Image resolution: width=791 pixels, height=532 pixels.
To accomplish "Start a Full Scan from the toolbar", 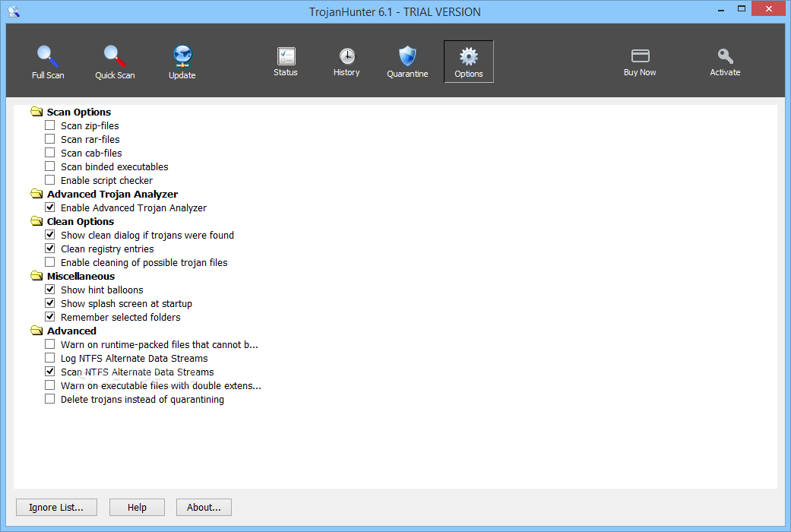I will click(x=48, y=62).
